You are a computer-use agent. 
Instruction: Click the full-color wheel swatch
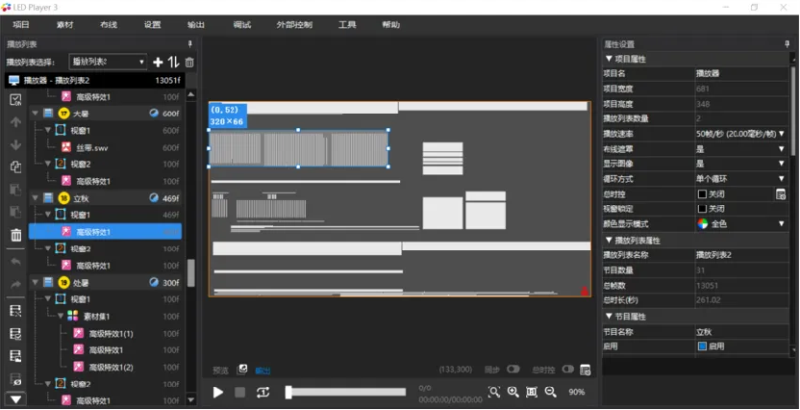coord(703,223)
